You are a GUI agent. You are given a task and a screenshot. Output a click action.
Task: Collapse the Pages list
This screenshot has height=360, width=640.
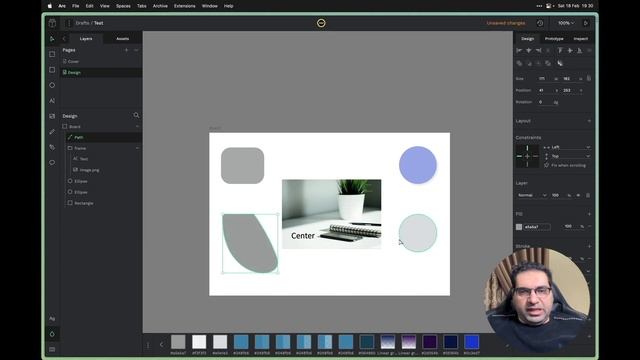tap(136, 50)
